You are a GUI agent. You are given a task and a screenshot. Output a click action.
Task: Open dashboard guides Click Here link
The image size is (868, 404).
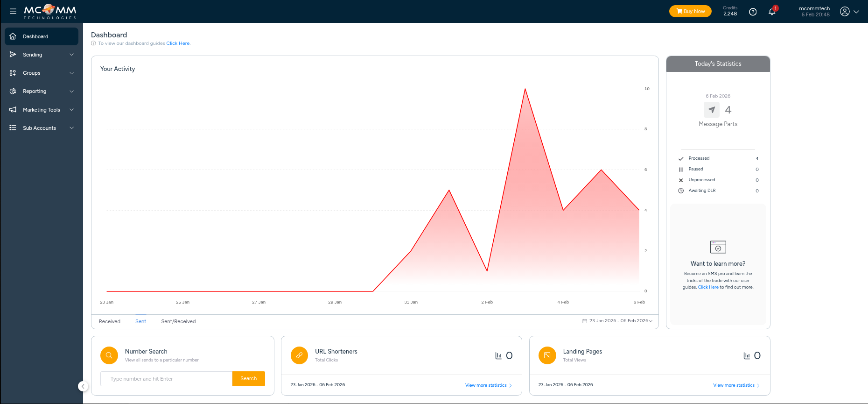point(178,43)
